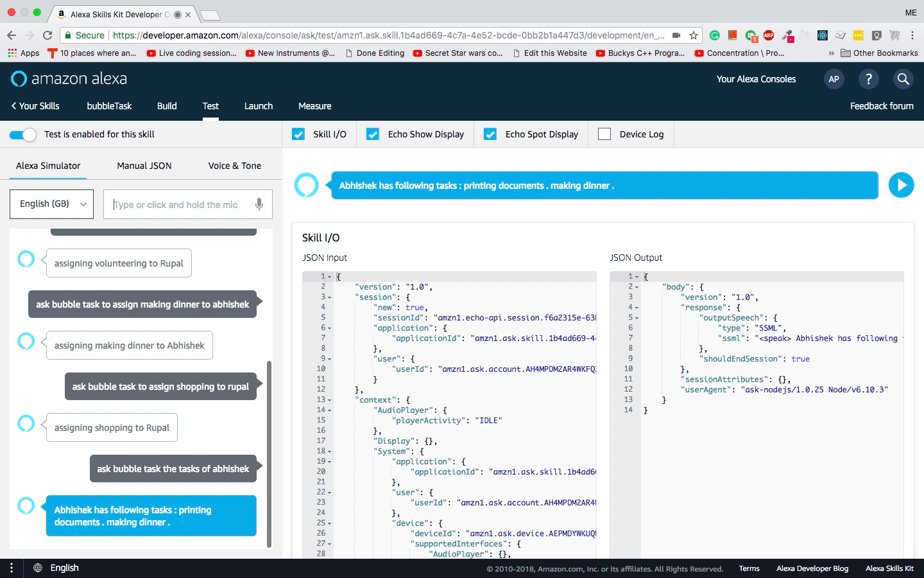Open Your Alexa Consoles menu

(756, 79)
